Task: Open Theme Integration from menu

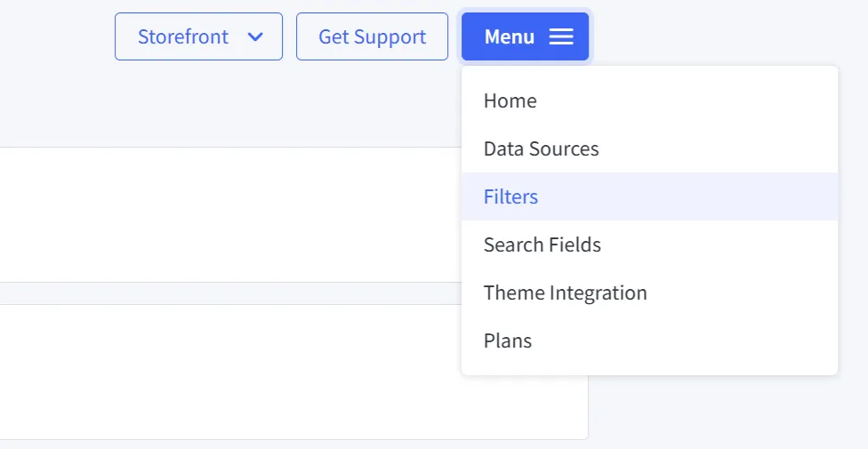Action: point(566,293)
